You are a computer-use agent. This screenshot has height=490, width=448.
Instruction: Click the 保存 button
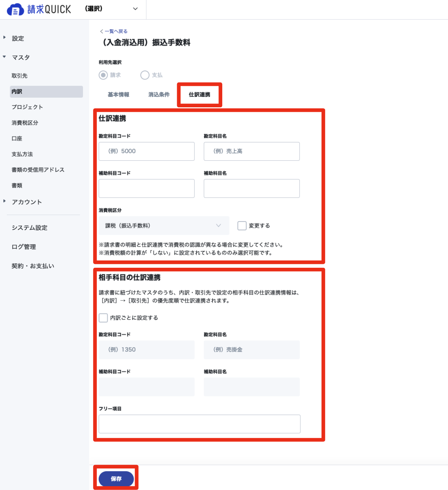[x=116, y=479]
